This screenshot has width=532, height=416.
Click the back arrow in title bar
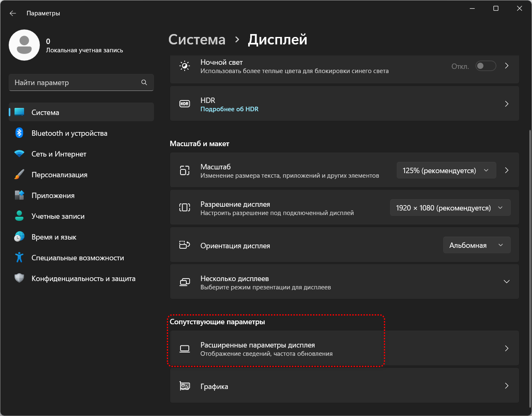[13, 13]
